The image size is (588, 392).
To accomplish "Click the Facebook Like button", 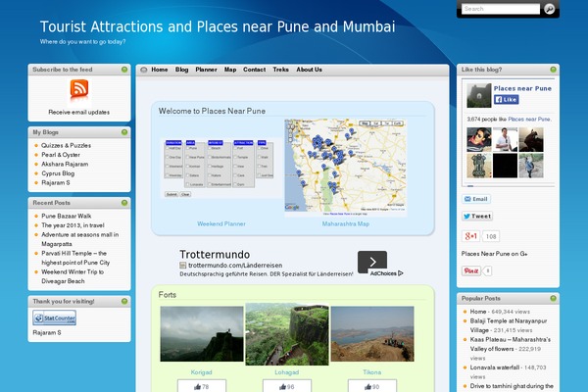I will click(x=506, y=99).
